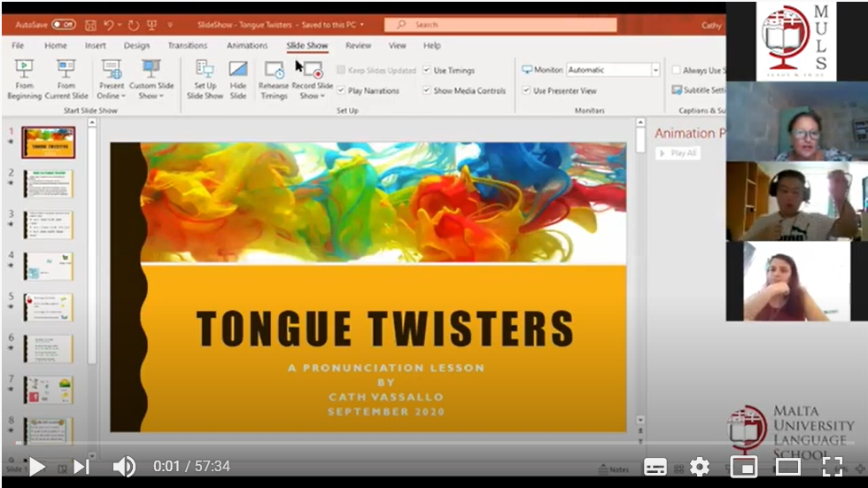Viewport: 868px width, 488px height.
Task: Switch to the Home tab
Action: click(55, 45)
